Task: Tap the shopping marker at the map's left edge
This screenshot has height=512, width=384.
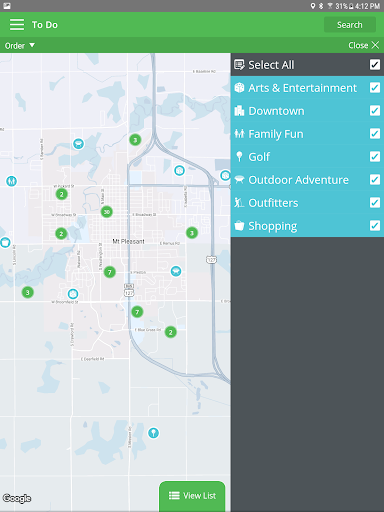Action: tap(5, 242)
